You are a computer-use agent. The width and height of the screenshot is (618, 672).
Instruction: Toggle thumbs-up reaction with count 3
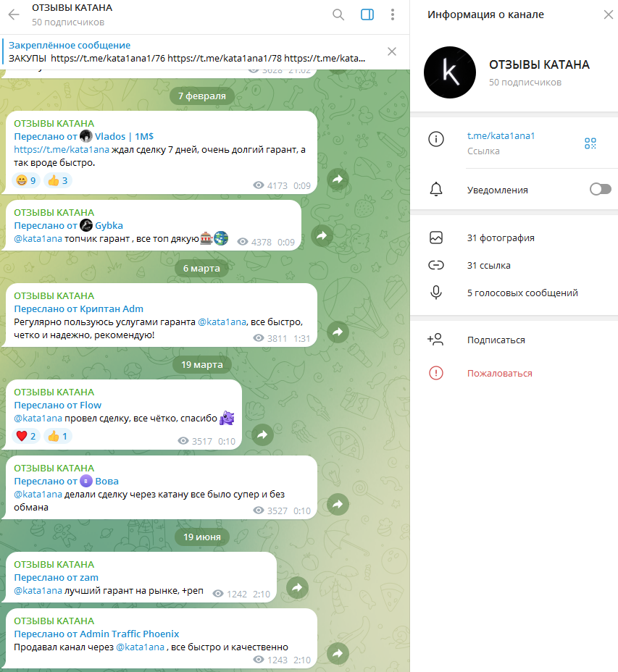tap(58, 180)
